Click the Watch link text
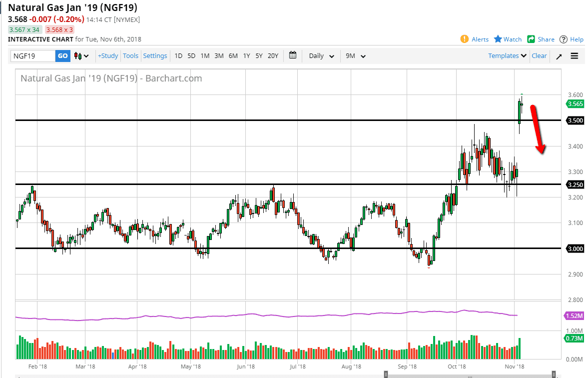 (512, 39)
